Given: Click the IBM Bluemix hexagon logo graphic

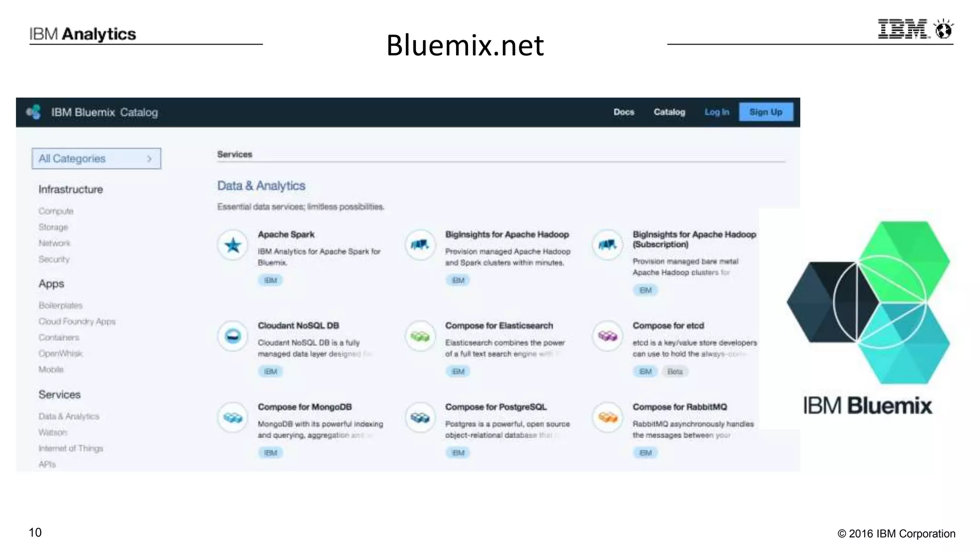Looking at the screenshot, I should (869, 302).
